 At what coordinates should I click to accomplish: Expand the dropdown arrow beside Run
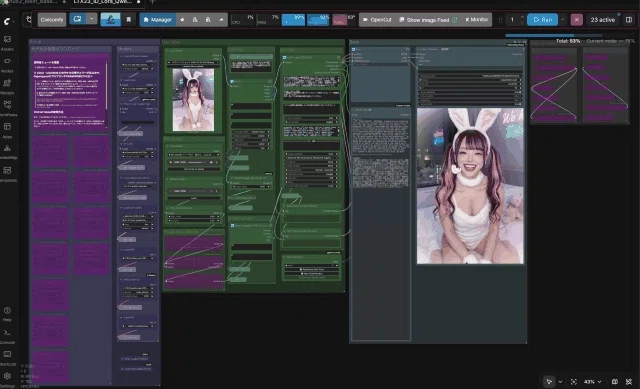(562, 20)
